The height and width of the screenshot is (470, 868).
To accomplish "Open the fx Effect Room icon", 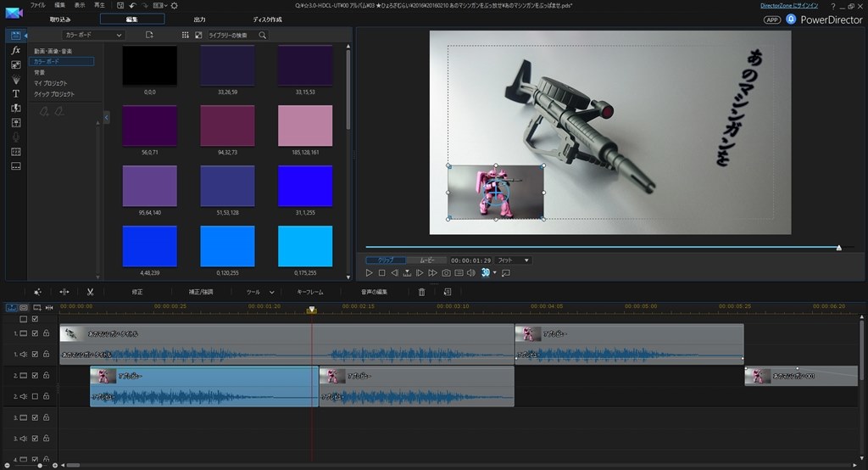I will [x=15, y=51].
